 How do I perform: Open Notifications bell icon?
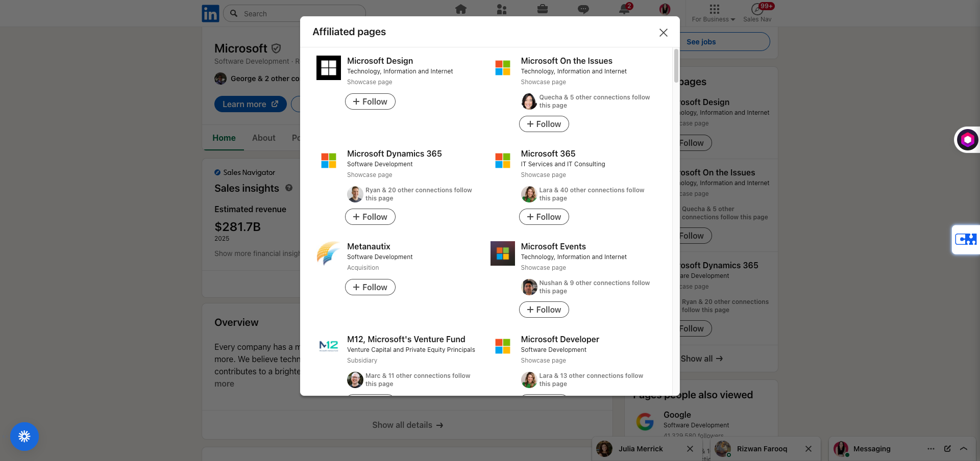coord(624,9)
